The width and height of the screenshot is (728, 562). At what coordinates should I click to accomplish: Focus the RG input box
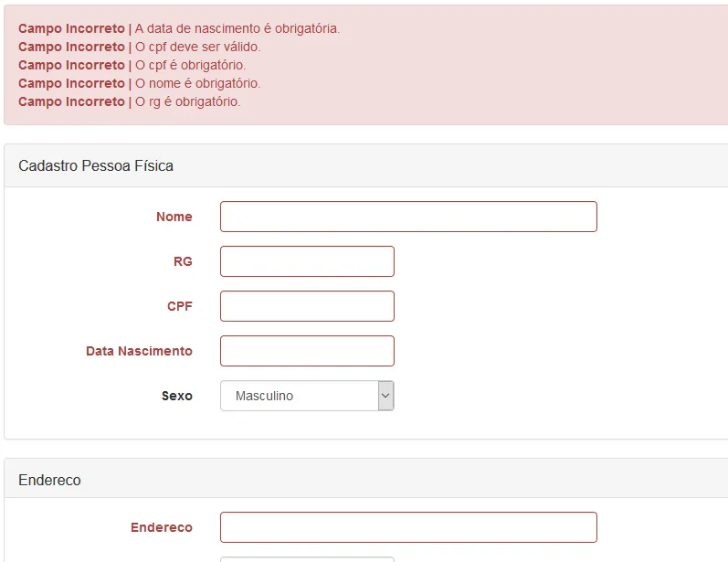pyautogui.click(x=307, y=261)
